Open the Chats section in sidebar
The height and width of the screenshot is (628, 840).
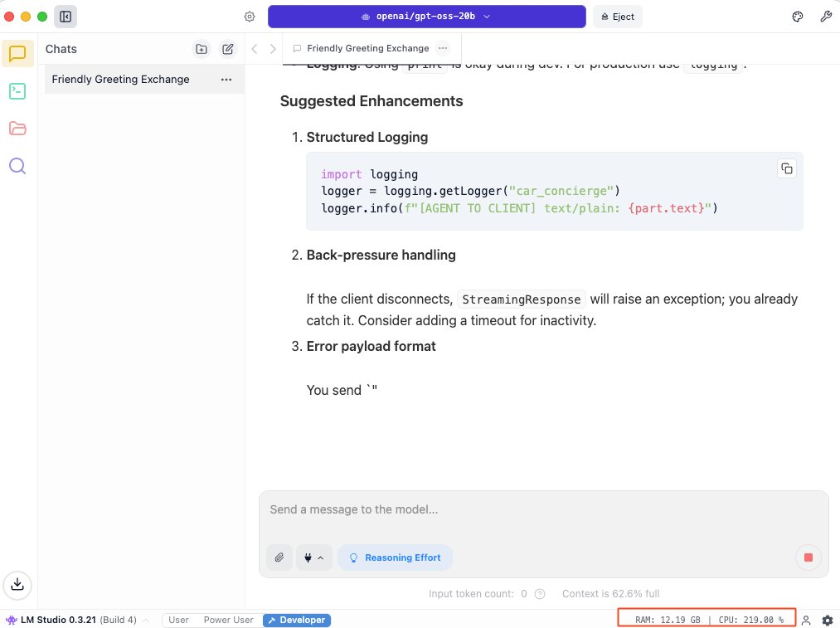click(17, 54)
